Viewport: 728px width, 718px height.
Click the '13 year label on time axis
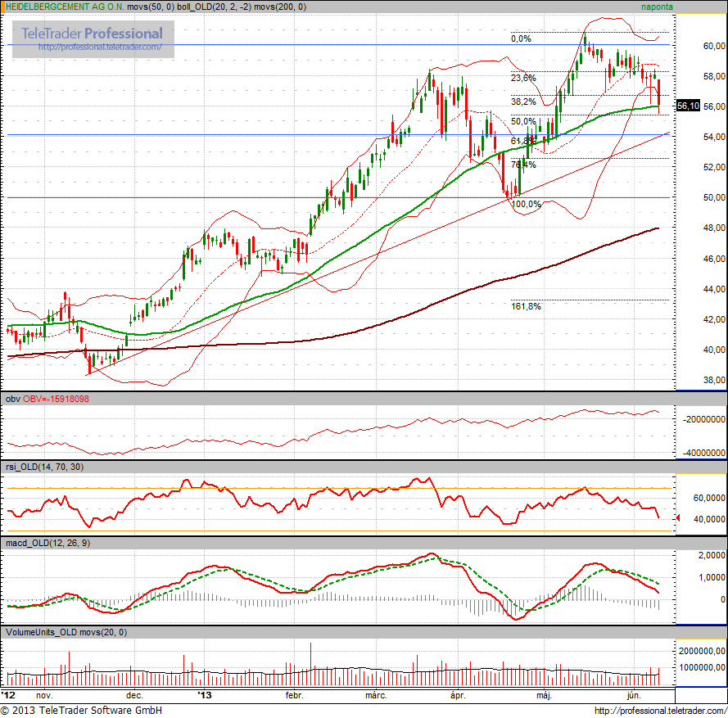tap(205, 695)
